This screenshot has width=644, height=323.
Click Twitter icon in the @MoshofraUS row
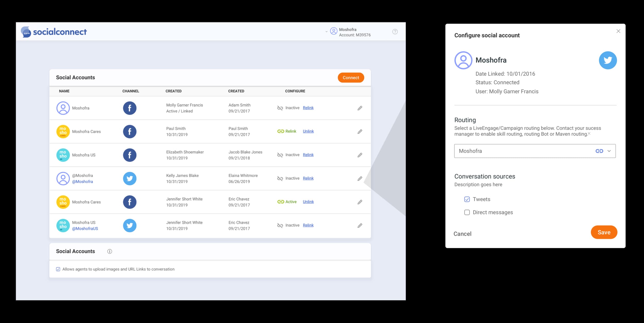tap(130, 225)
